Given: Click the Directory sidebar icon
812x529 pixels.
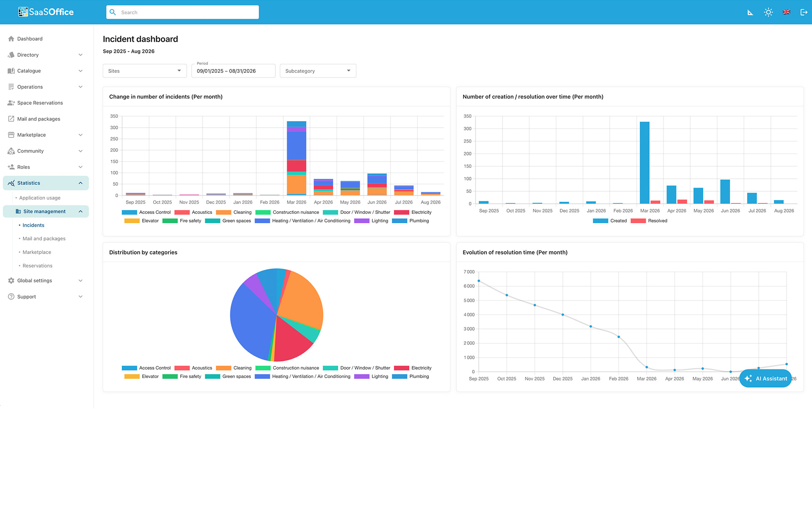Looking at the screenshot, I should click(x=11, y=55).
